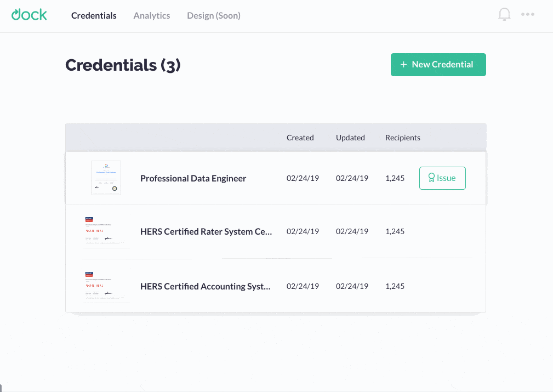This screenshot has width=553, height=392.
Task: Open the Design (Soon) tab
Action: coord(214,15)
